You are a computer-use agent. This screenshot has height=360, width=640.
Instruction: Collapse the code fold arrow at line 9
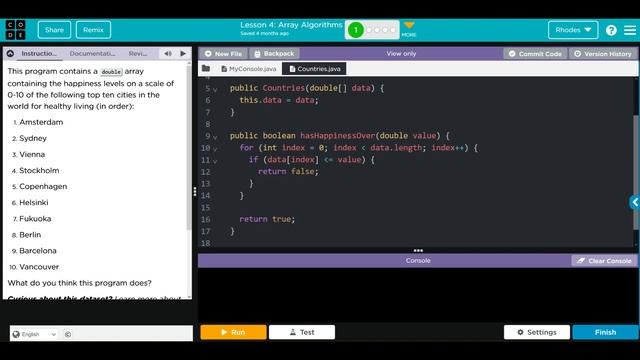[x=215, y=137]
